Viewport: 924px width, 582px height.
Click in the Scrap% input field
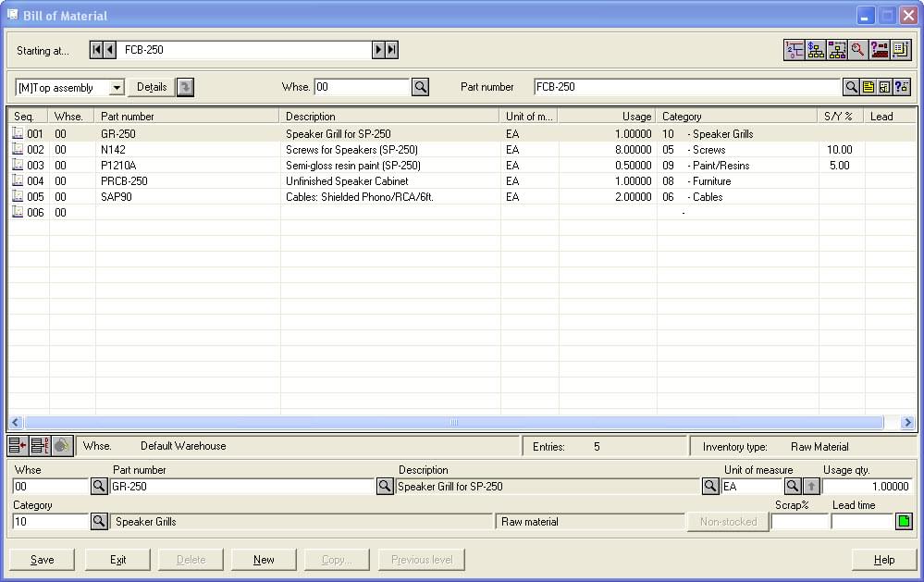coord(799,522)
